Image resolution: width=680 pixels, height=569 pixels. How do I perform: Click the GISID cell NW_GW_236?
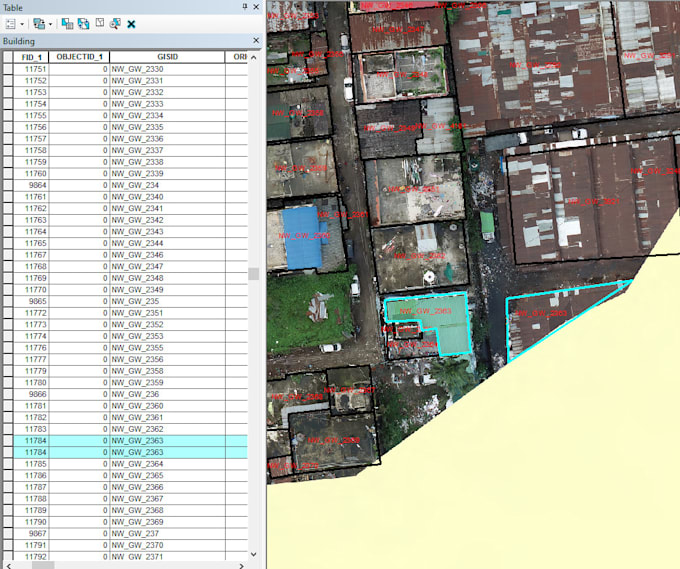click(x=167, y=394)
